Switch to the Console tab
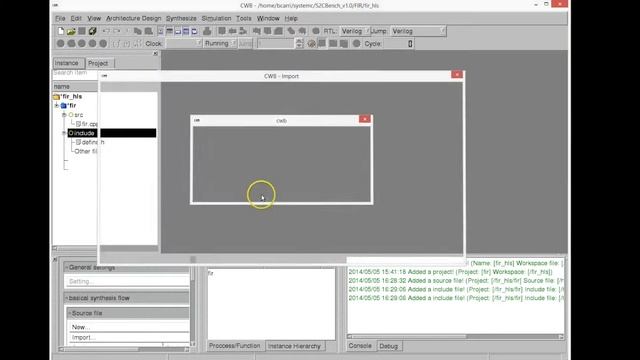Image resolution: width=640 pixels, height=360 pixels. pyautogui.click(x=360, y=346)
